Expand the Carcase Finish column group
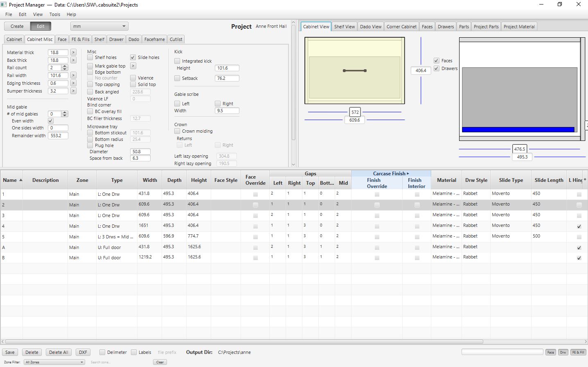 pos(391,174)
